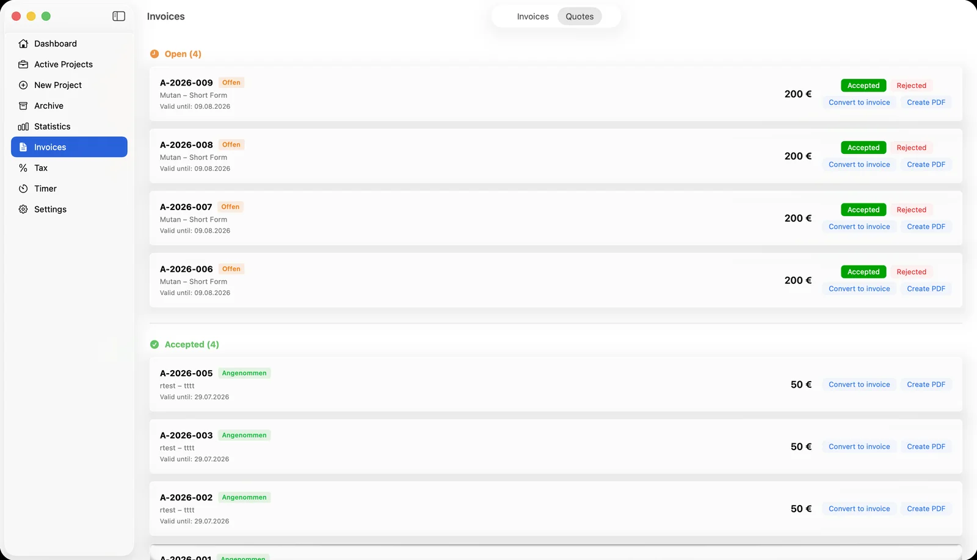Click the New Project plus icon
The height and width of the screenshot is (560, 977).
tap(23, 85)
